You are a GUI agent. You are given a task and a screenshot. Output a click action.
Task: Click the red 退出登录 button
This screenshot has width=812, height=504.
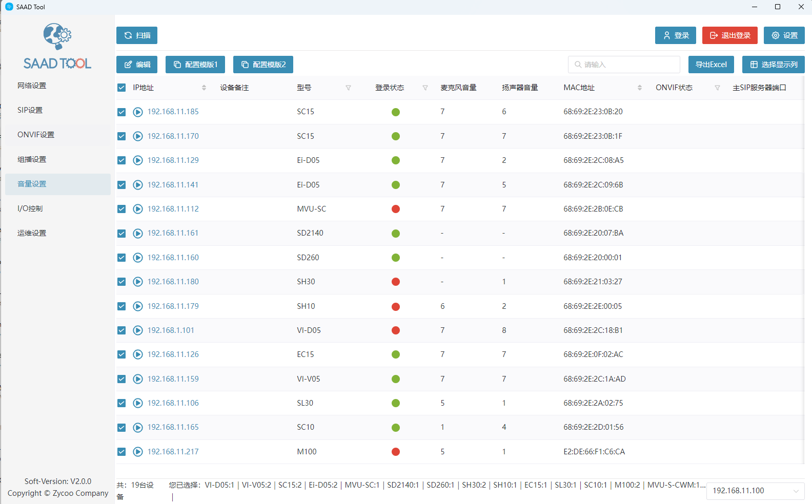(x=729, y=35)
